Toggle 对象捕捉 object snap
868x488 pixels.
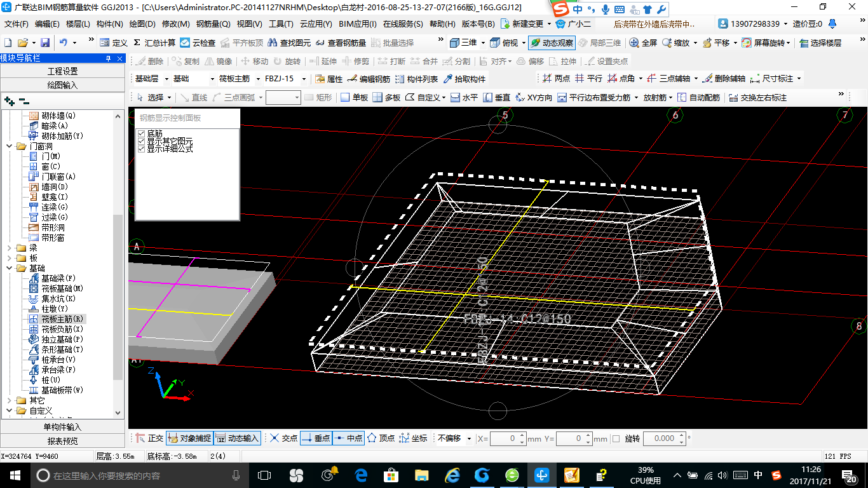[x=189, y=438]
